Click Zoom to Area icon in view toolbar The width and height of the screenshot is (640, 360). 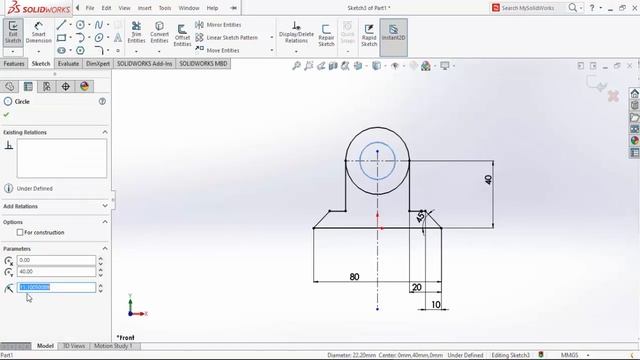point(309,66)
